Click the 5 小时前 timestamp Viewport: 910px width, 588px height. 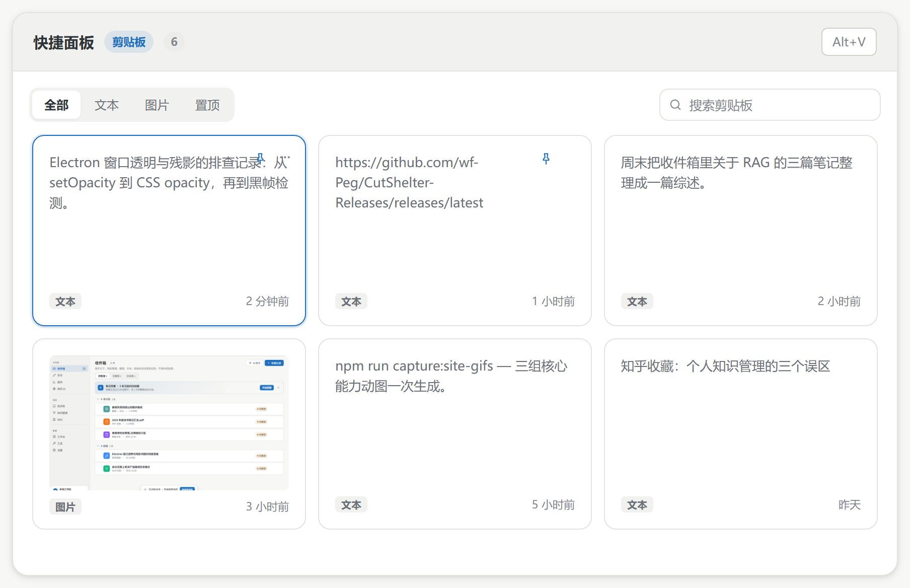tap(553, 504)
